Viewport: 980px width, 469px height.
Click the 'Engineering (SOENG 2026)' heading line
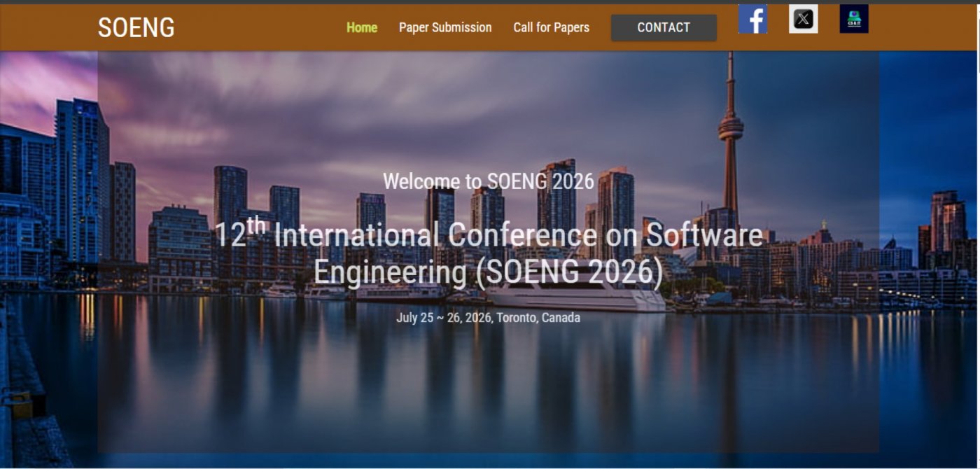(488, 272)
